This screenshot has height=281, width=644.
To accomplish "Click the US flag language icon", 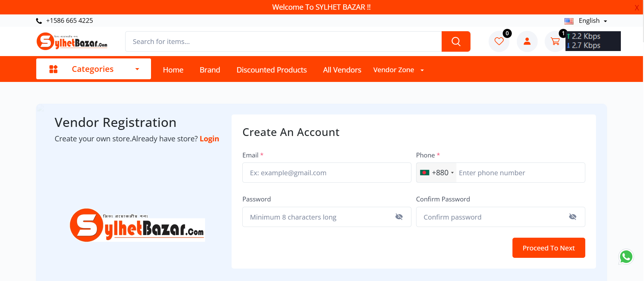I will pyautogui.click(x=569, y=21).
